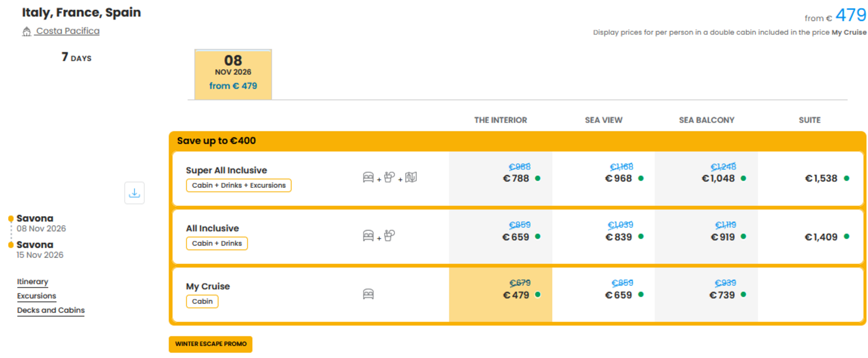Click the cabin bed icon in All Inclusive row
This screenshot has width=868, height=358.
pos(368,236)
